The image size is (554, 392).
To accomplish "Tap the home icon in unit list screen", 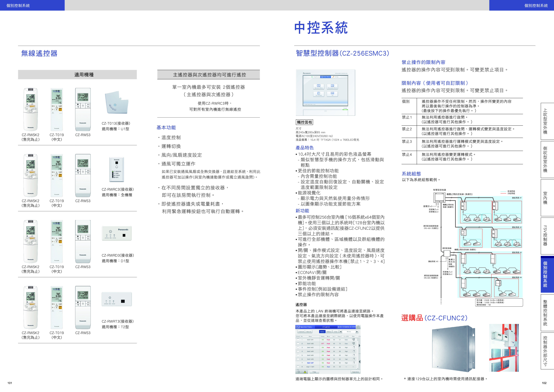I will tap(358, 327).
